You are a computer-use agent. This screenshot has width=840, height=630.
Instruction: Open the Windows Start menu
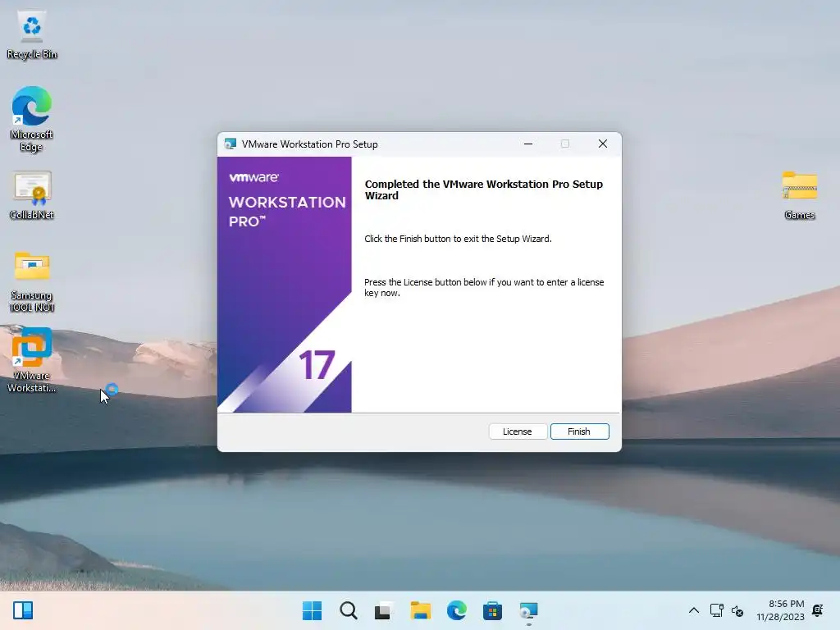tap(312, 610)
